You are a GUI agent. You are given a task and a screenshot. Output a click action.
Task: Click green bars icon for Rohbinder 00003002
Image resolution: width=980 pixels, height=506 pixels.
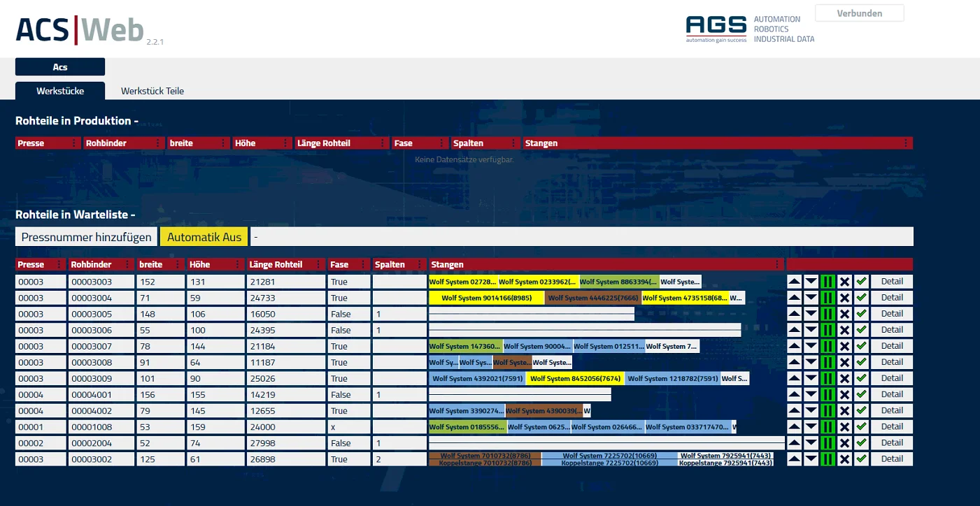(828, 459)
